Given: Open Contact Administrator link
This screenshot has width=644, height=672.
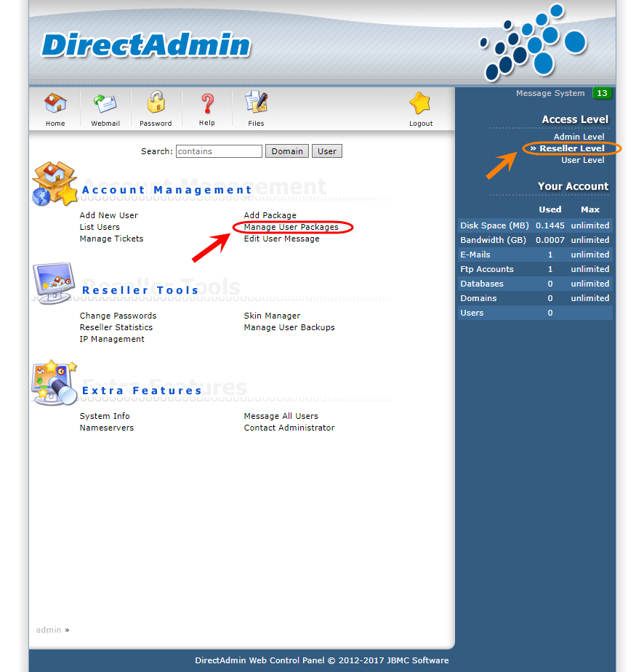Looking at the screenshot, I should click(289, 428).
